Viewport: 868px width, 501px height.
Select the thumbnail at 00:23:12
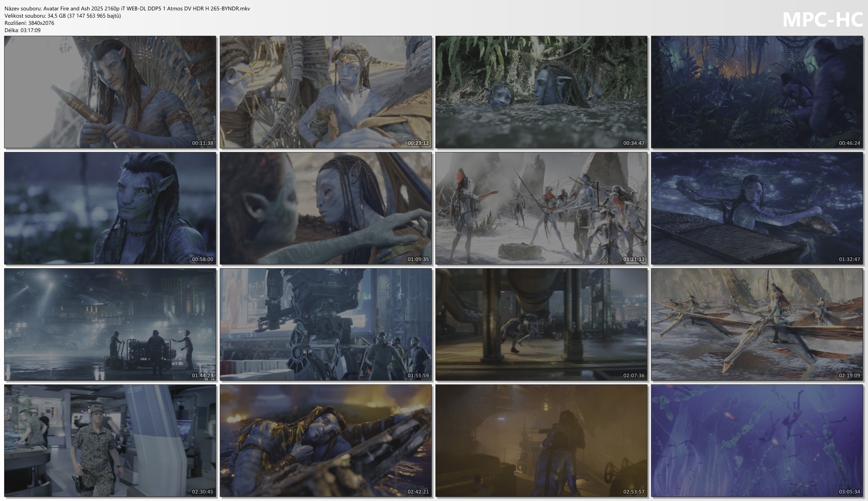pos(325,92)
